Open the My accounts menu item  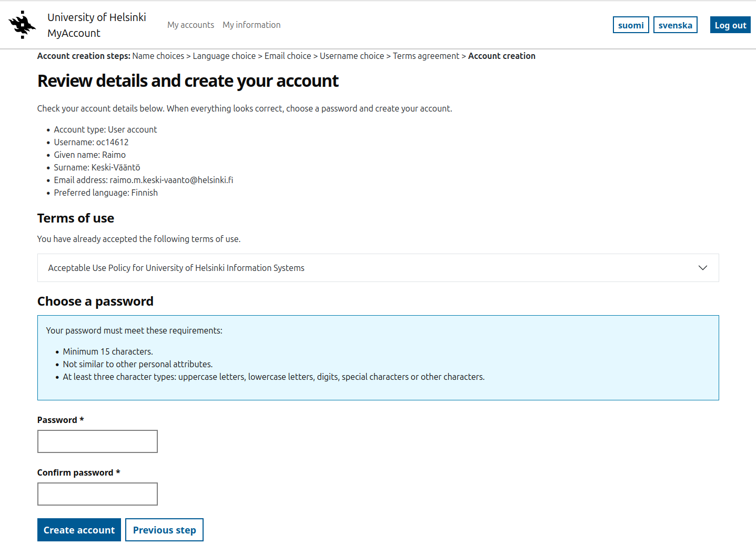click(190, 25)
